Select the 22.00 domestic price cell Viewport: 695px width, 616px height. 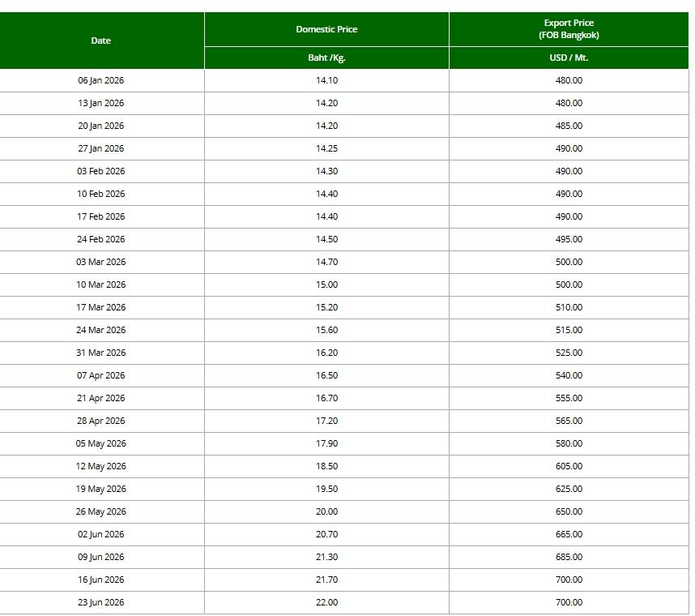pos(326,602)
